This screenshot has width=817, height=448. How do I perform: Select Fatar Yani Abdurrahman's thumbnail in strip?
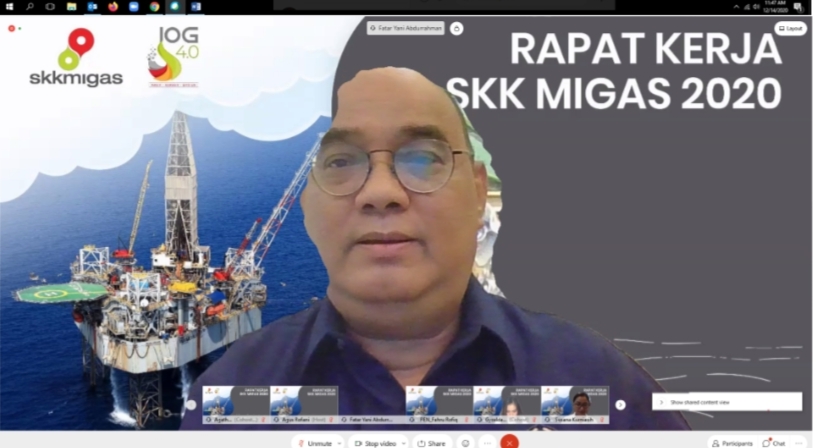[x=372, y=405]
